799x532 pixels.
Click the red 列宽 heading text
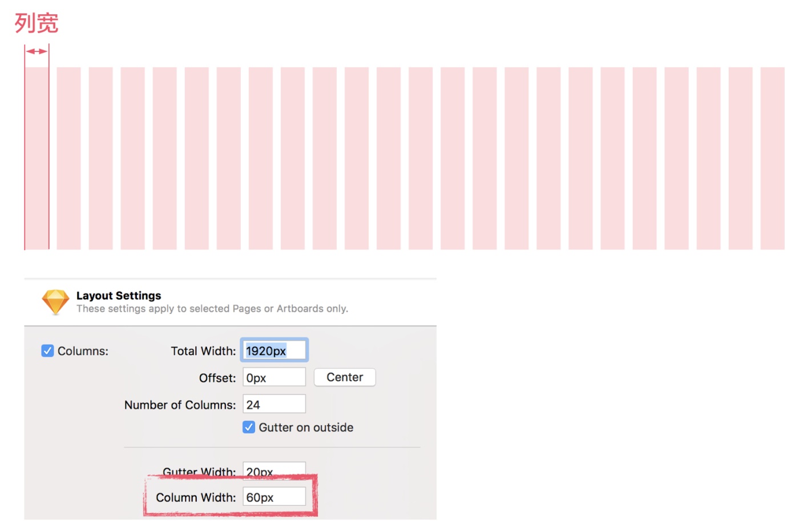[37, 23]
